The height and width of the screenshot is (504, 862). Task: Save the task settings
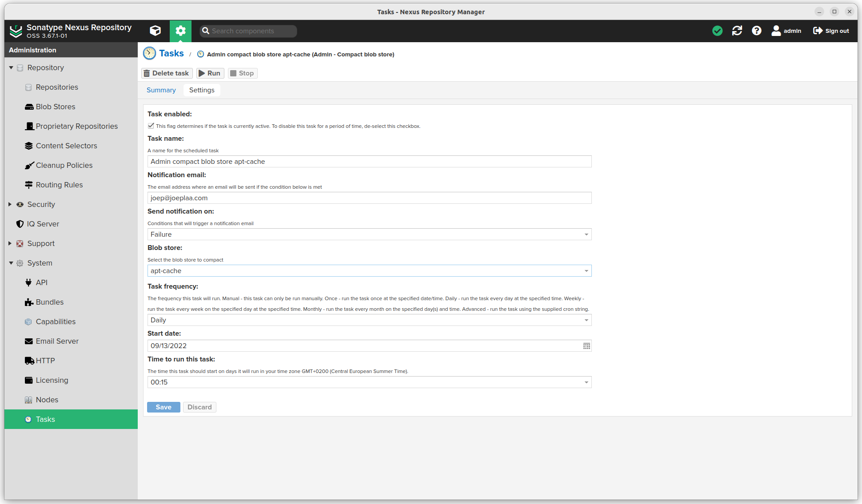click(x=164, y=407)
